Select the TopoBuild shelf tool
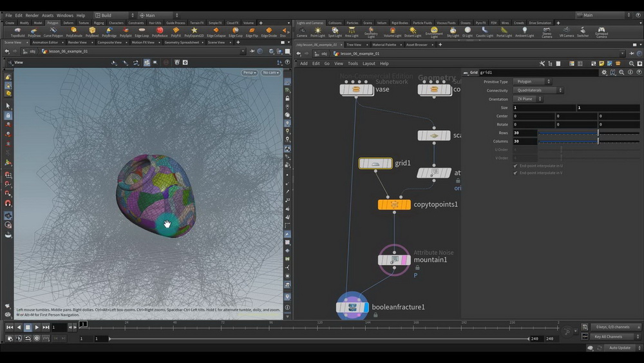Screen dimensions: 644x363 click(17, 32)
